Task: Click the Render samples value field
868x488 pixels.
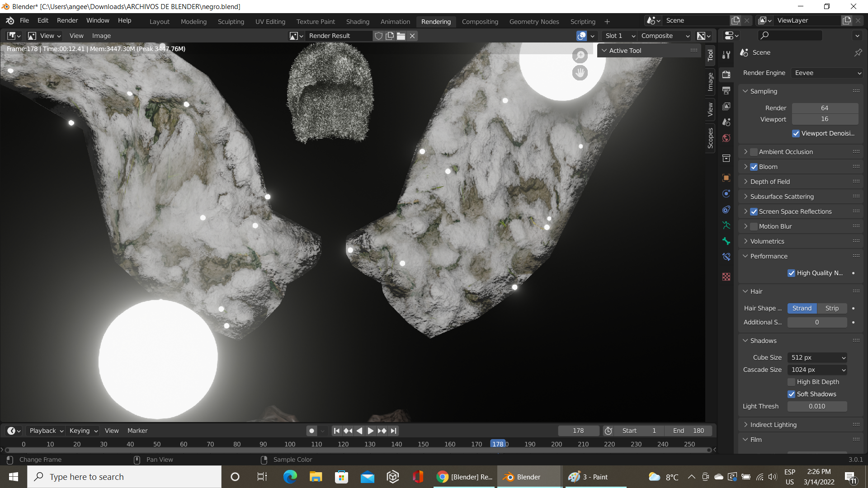Action: point(825,108)
